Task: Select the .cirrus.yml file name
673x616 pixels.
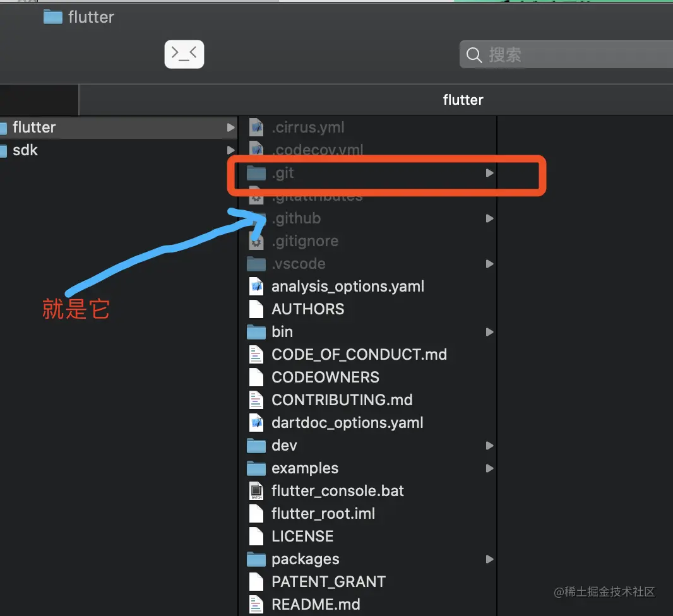Action: pyautogui.click(x=307, y=127)
